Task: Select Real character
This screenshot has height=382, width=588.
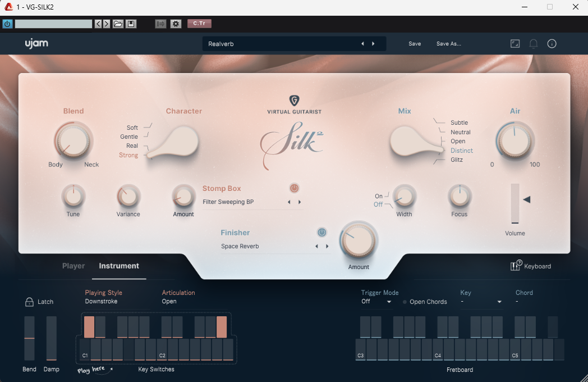Action: pos(132,145)
